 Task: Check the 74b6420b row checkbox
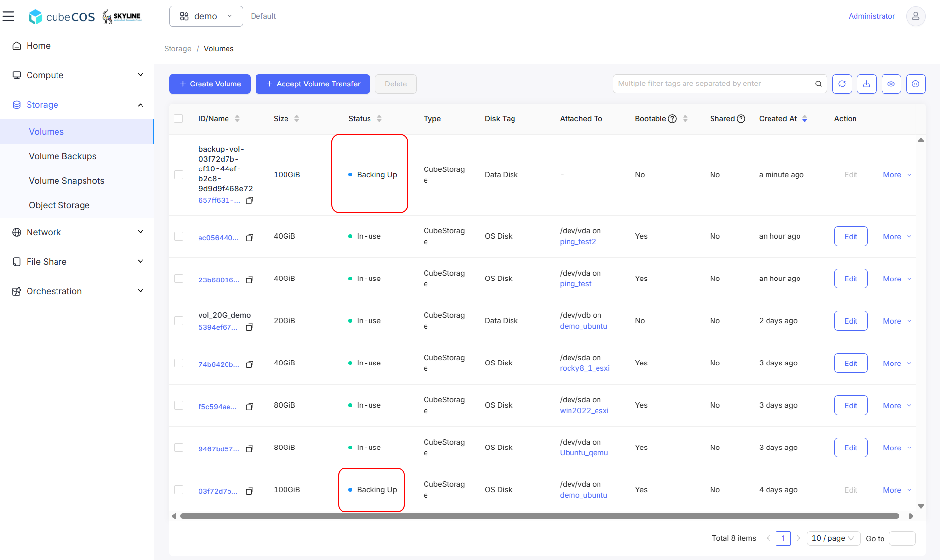[179, 363]
